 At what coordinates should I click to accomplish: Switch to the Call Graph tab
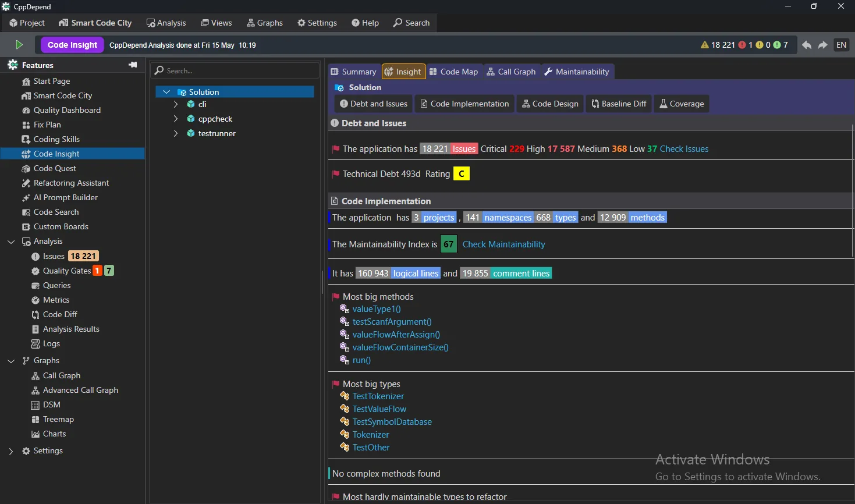point(512,72)
